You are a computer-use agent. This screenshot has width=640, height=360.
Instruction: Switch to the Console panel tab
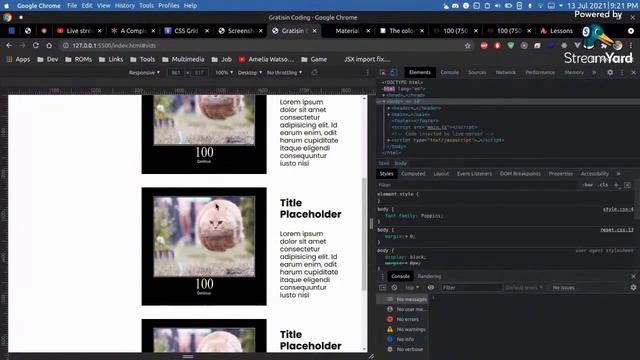pyautogui.click(x=449, y=72)
